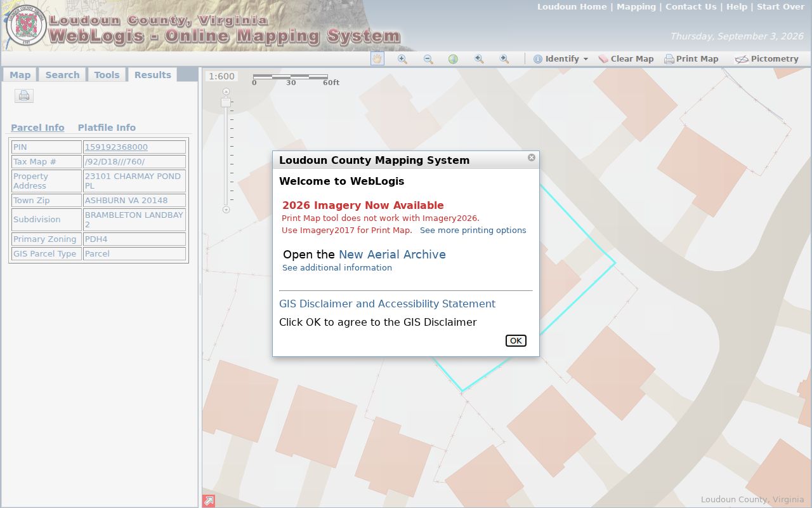Click the zoom level slider handle
Viewport: 812px width, 508px height.
pyautogui.click(x=226, y=102)
